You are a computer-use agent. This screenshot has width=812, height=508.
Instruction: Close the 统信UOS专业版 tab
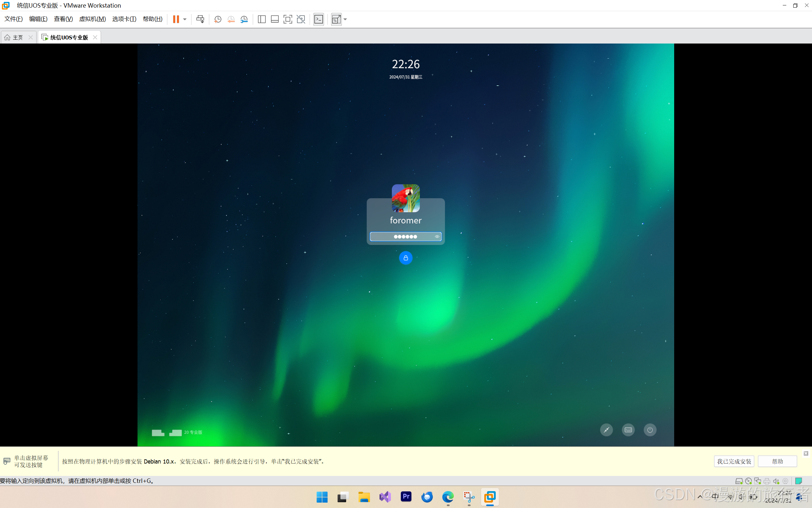(x=95, y=37)
